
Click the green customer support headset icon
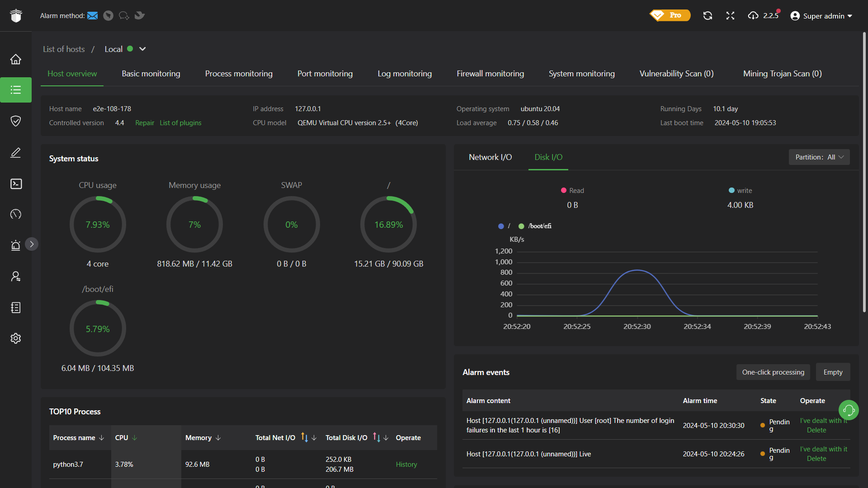tap(849, 410)
